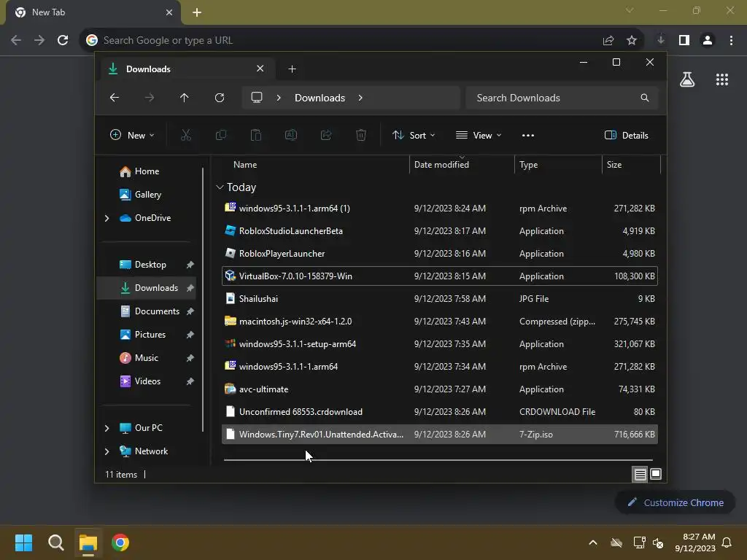Expand breadcrumb chevron before Downloads
The image size is (747, 560).
click(x=279, y=98)
